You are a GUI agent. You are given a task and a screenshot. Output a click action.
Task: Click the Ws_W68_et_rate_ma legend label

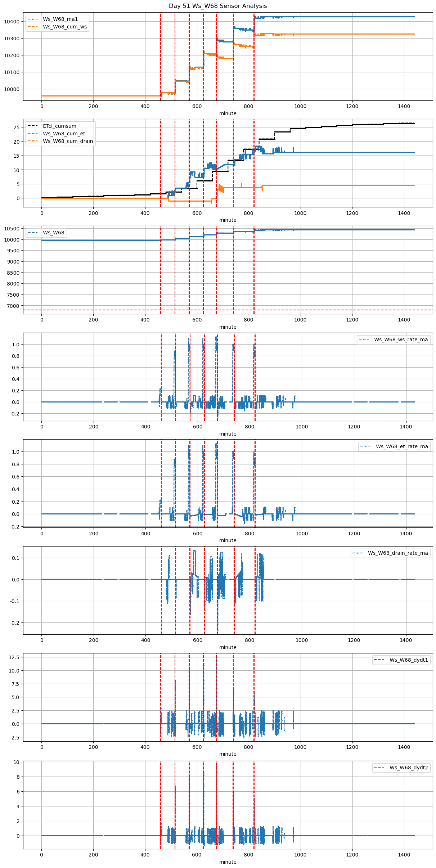pos(402,446)
